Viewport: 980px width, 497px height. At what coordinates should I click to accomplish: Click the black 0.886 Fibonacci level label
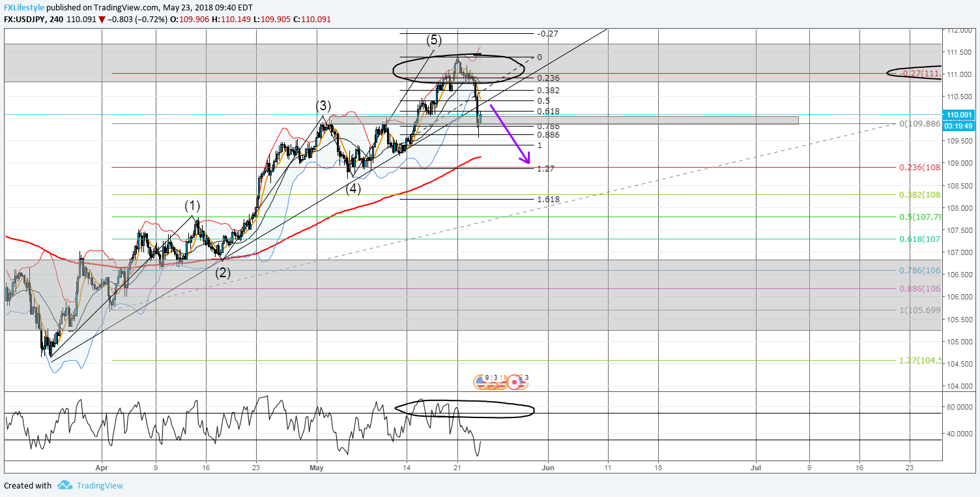click(x=548, y=134)
